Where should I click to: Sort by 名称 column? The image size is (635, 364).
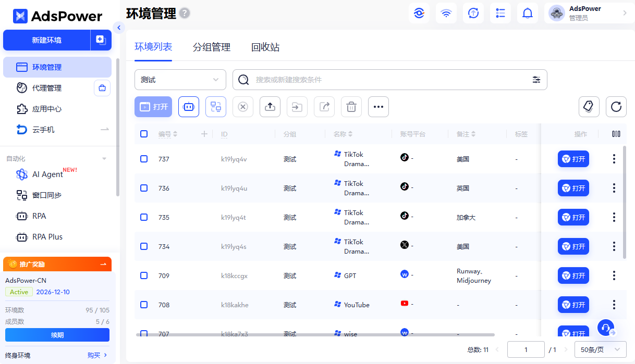pyautogui.click(x=350, y=134)
